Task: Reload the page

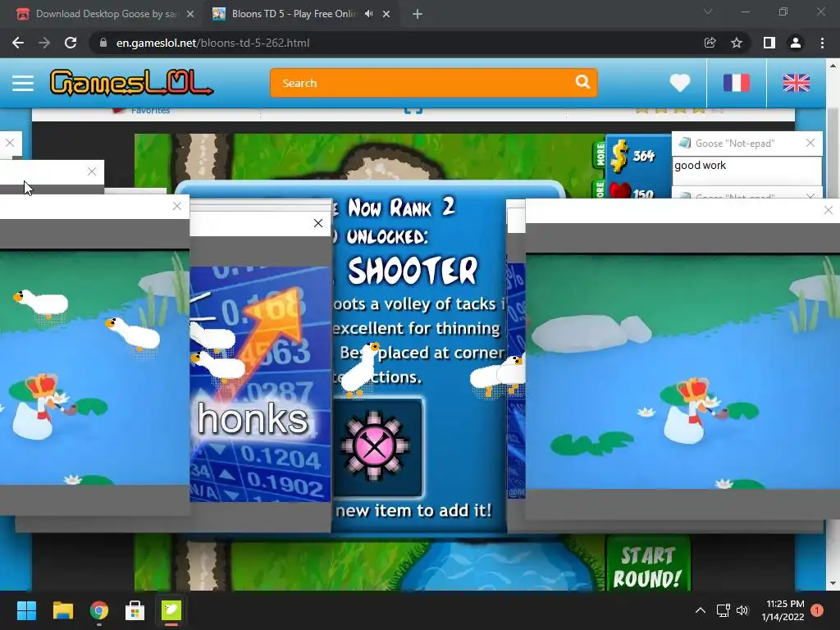Action: pyautogui.click(x=71, y=43)
